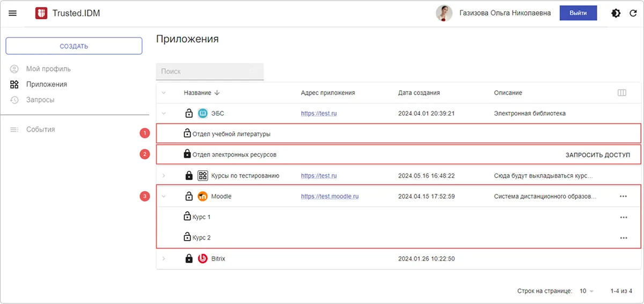This screenshot has width=644, height=304.
Task: Click the Moodle application icon
Action: tap(202, 197)
